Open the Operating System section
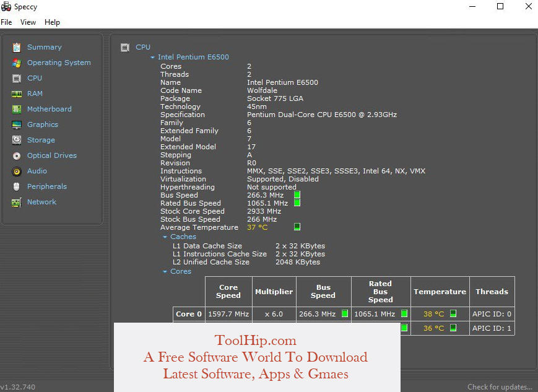Image resolution: width=538 pixels, height=392 pixels. tap(59, 63)
